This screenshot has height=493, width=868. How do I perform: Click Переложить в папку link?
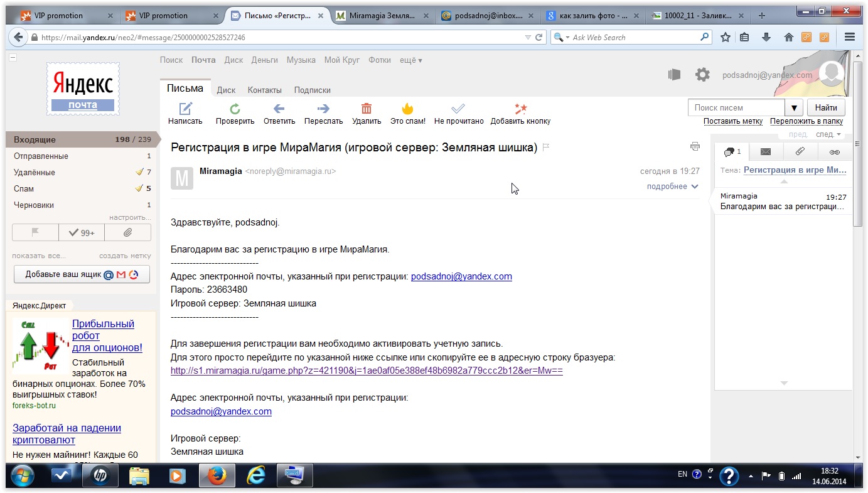click(806, 121)
